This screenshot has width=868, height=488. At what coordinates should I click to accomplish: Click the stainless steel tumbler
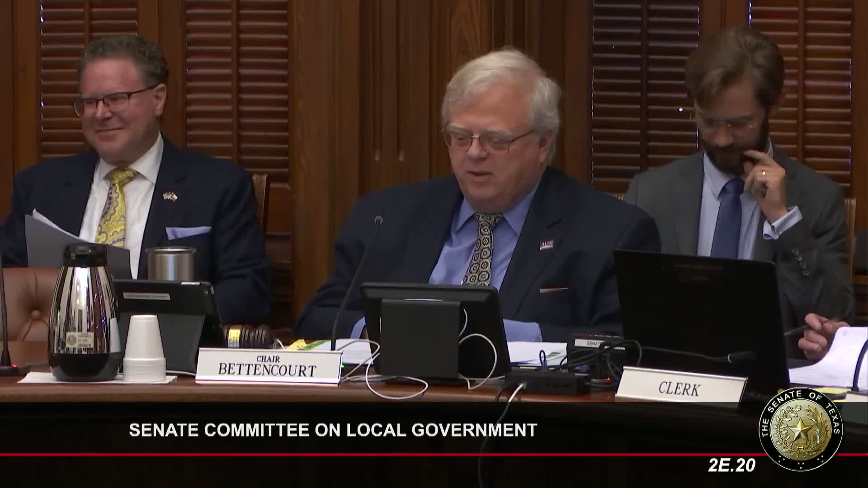click(171, 264)
